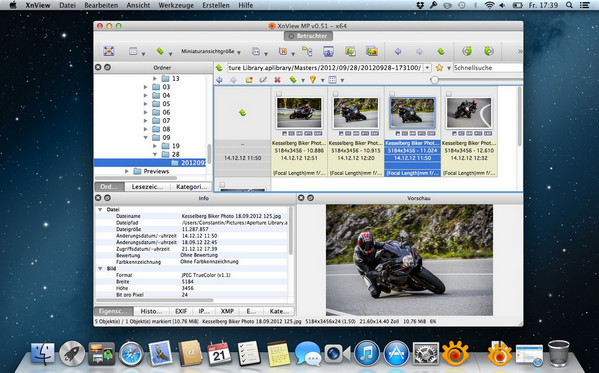Tick the checkbox on the second biker thumbnail
Viewport: 599px width, 373px height.
(335, 94)
